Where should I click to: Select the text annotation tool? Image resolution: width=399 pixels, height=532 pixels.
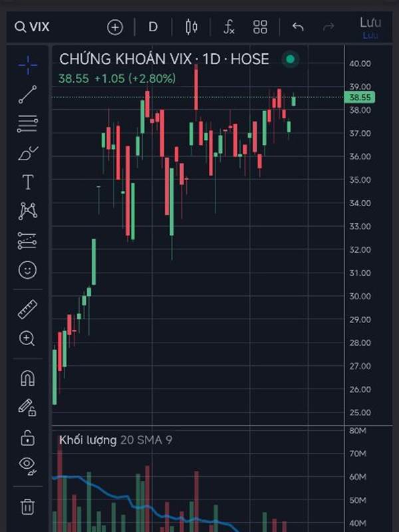coord(28,182)
